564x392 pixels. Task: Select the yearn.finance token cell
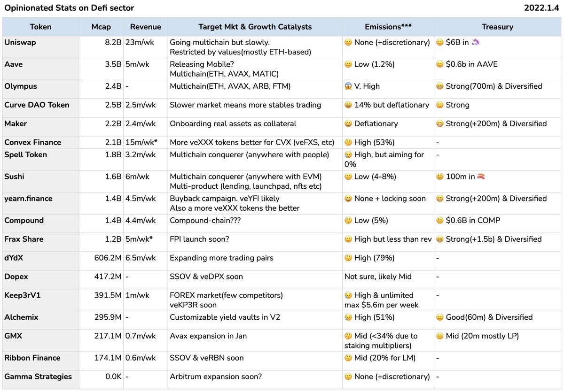pos(40,203)
